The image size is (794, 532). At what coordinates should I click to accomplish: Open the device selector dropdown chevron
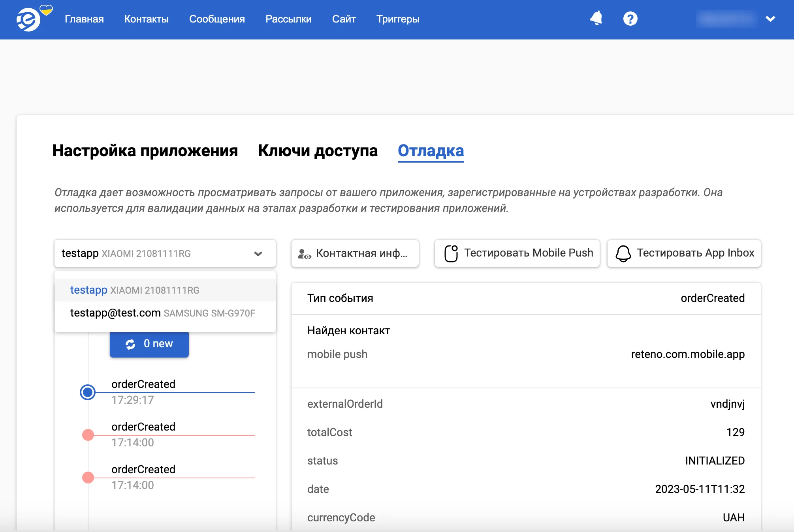tap(258, 253)
